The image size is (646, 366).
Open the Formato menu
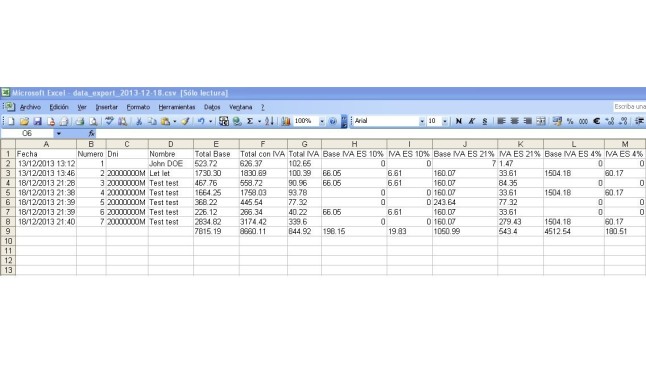(138, 107)
